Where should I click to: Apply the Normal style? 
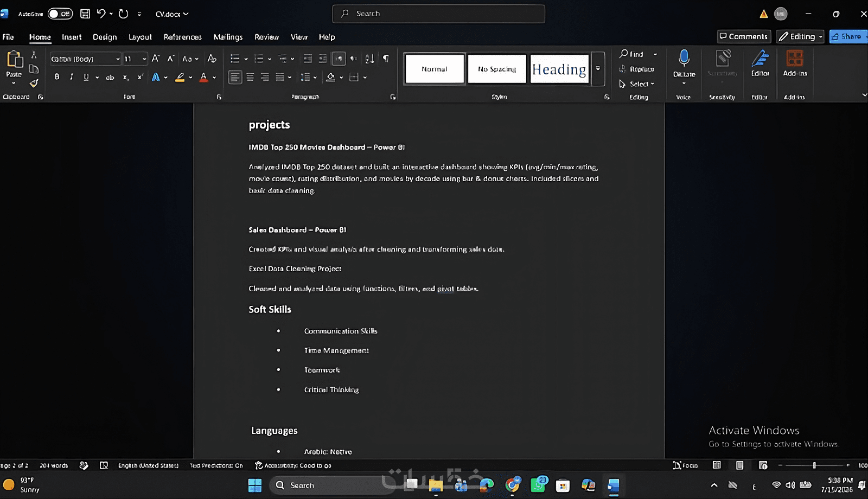point(435,69)
